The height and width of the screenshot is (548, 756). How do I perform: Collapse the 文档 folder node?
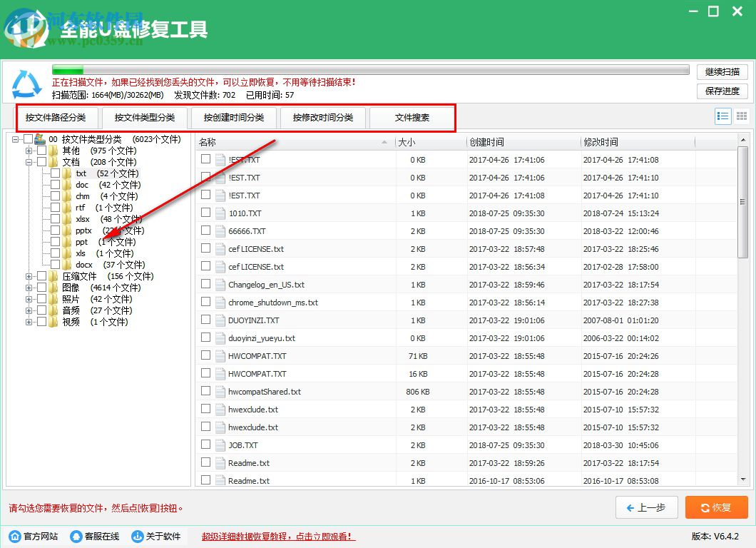tap(29, 161)
